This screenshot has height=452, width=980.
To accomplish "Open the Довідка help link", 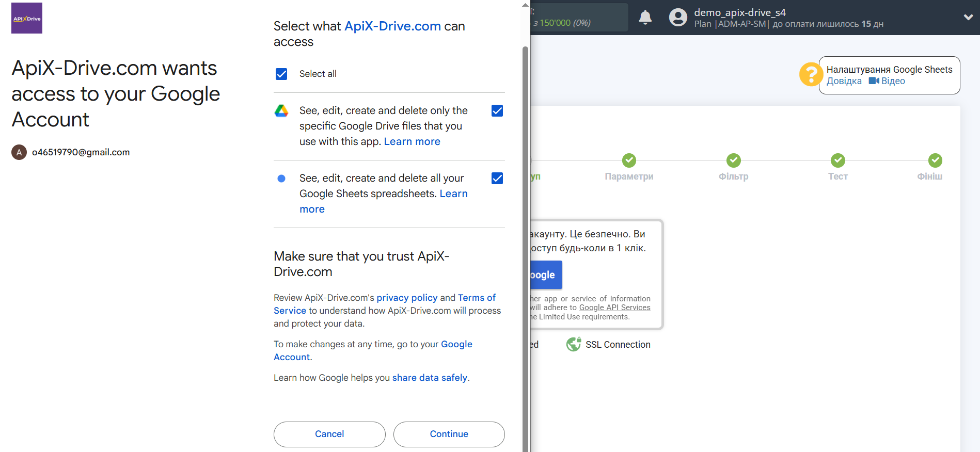I will (x=844, y=81).
